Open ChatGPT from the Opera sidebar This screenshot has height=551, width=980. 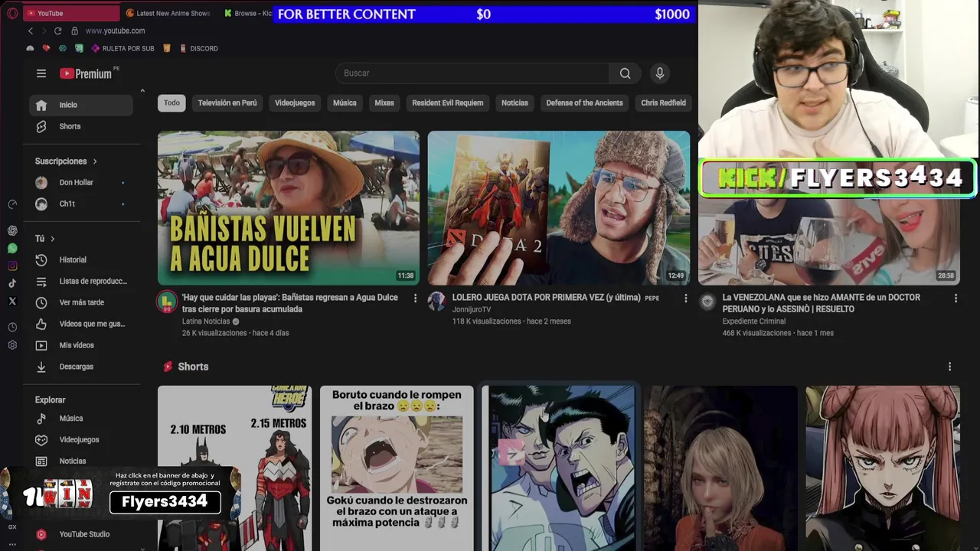(x=12, y=230)
